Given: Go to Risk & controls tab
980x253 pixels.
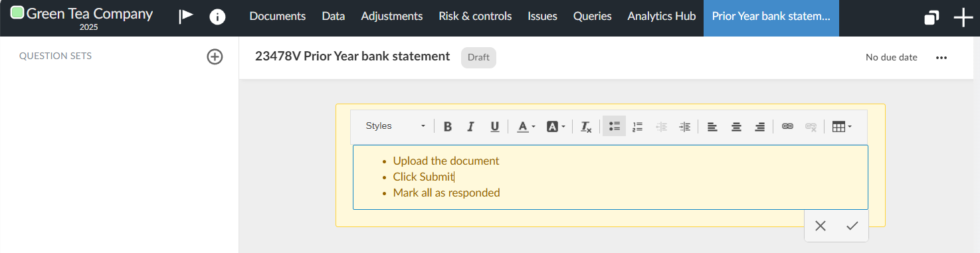Looking at the screenshot, I should point(475,17).
